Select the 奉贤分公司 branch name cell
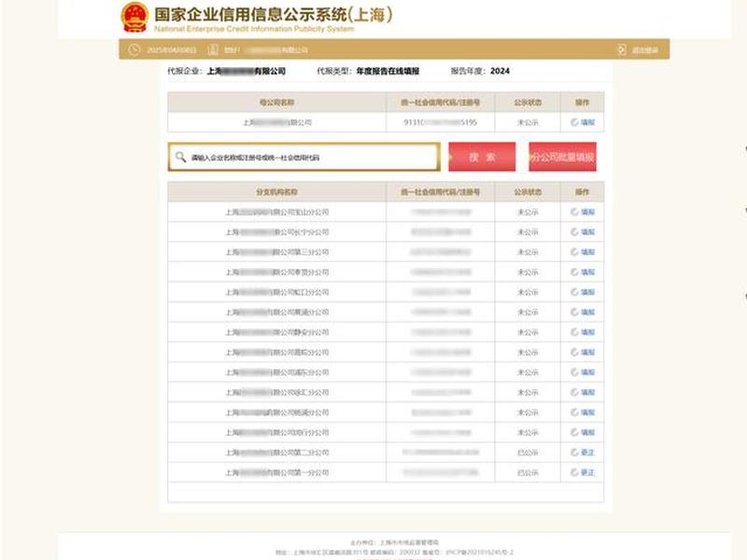The width and height of the screenshot is (747, 560). [x=276, y=272]
